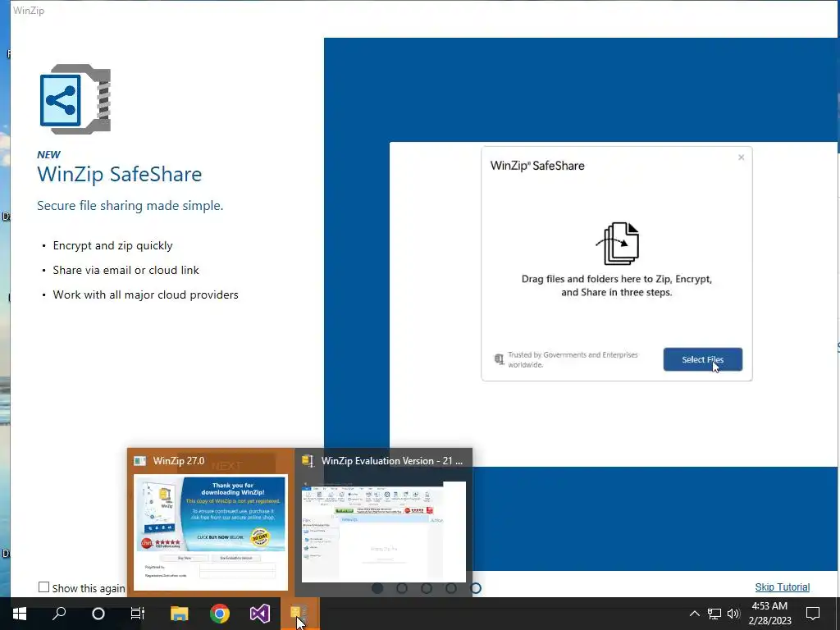Tick the Show this again checkbox
Viewport: 840px width, 630px height.
click(x=44, y=587)
